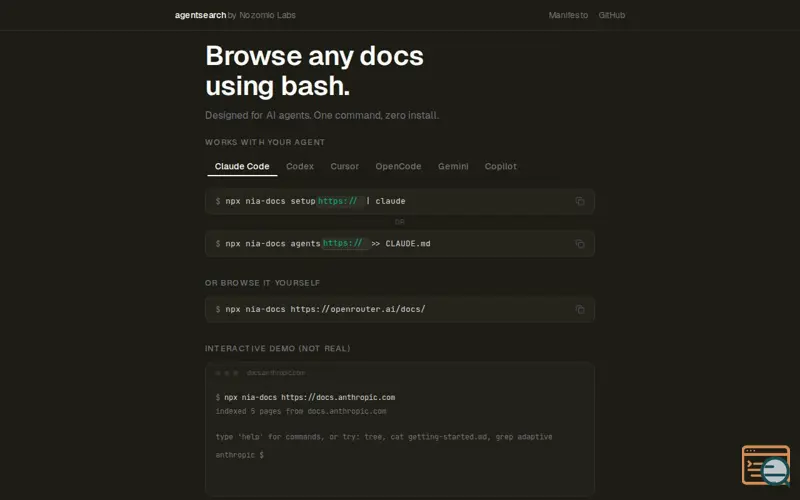Click the 'OR BROWSE IT YOURSELF' label
This screenshot has width=800, height=500.
pos(262,283)
